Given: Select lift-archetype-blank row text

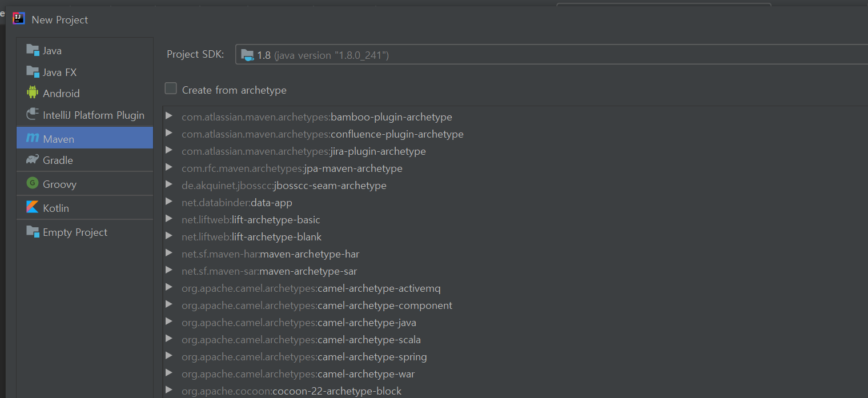Looking at the screenshot, I should (252, 237).
